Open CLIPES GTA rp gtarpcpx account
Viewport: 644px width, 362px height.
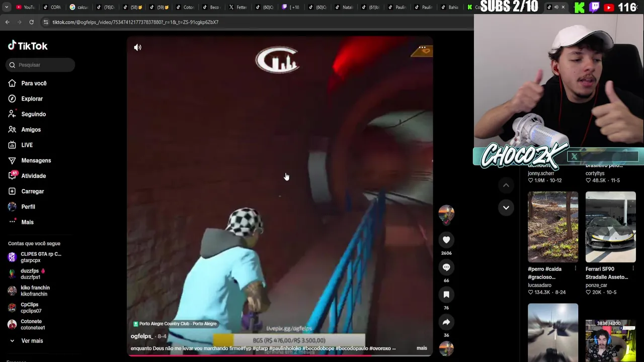click(x=35, y=257)
